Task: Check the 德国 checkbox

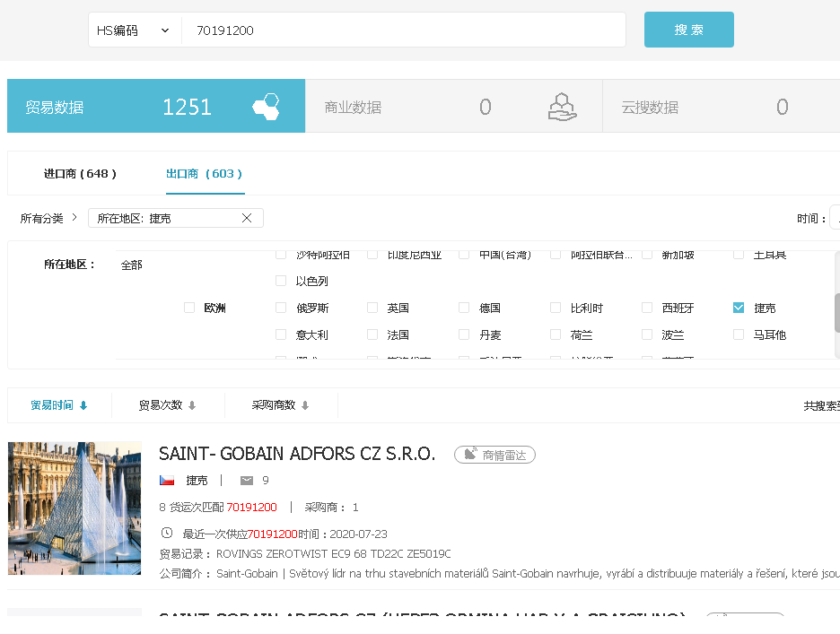Action: pos(464,308)
